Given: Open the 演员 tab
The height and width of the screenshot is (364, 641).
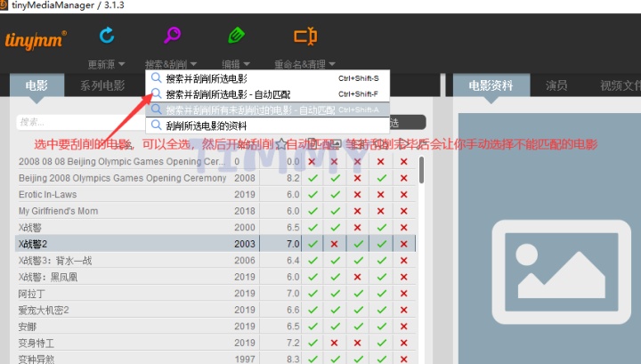Looking at the screenshot, I should pos(556,85).
